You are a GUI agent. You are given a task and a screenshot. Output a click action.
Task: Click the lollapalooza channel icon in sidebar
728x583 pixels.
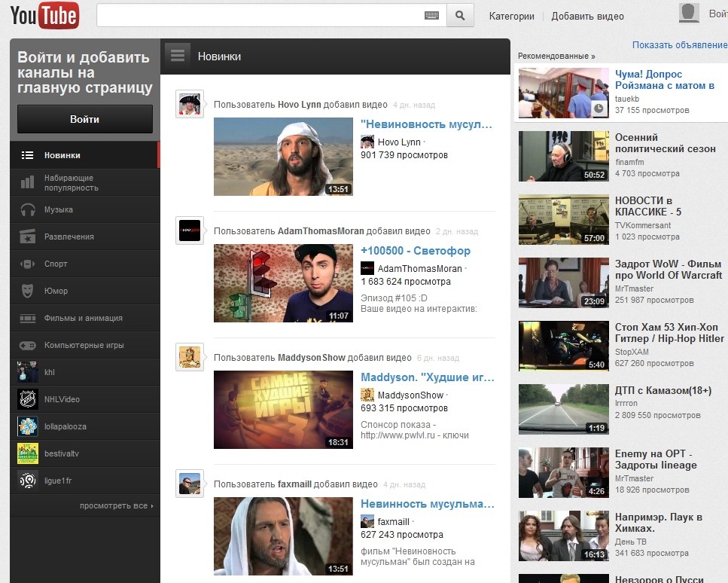point(27,426)
